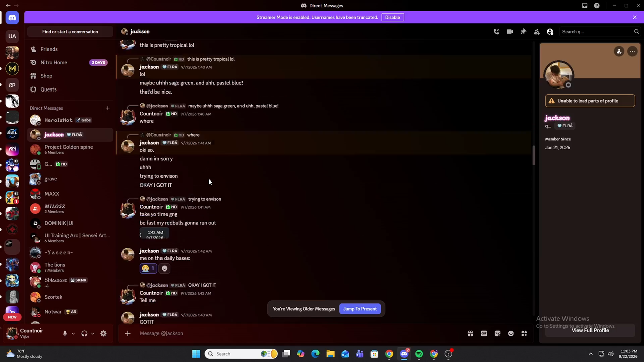
Task: Add reaction smiley under daily bases message
Action: pos(164,268)
